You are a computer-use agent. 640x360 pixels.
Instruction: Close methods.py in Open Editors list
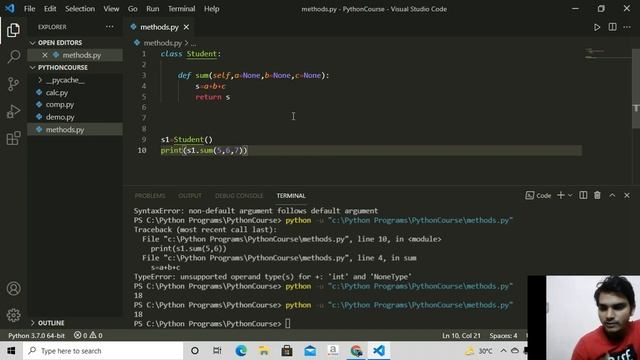click(44, 55)
